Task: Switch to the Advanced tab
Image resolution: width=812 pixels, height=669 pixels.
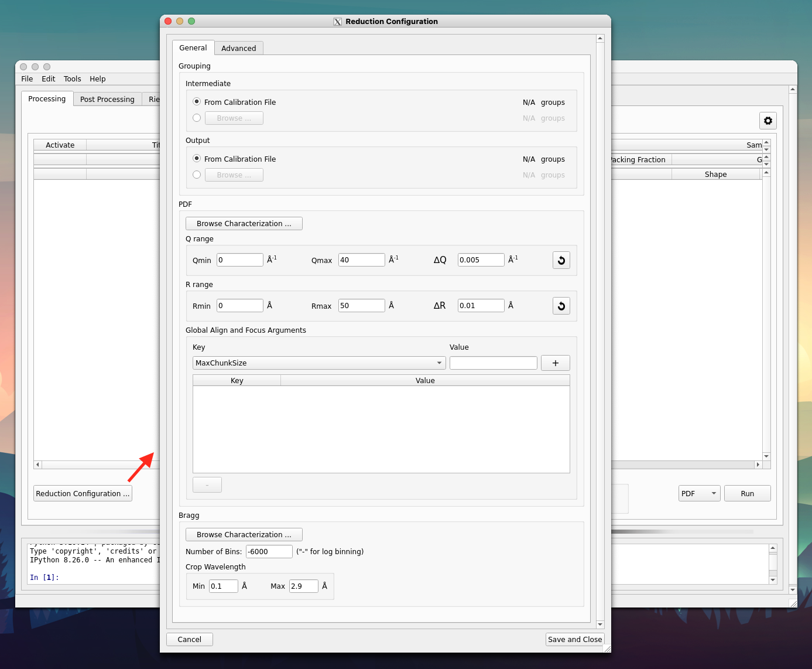Action: click(x=238, y=48)
